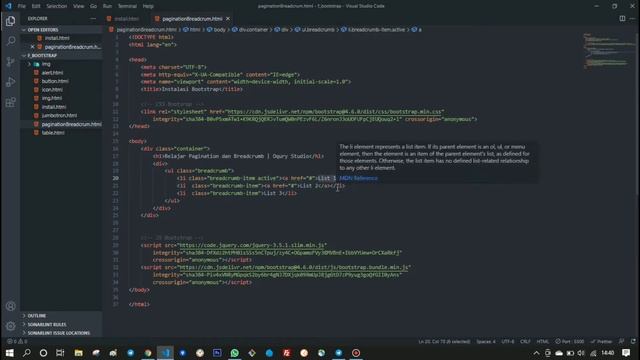640x360 pixels.
Task: Click the Port 5500 Live Server indicator
Action: (x=569, y=341)
